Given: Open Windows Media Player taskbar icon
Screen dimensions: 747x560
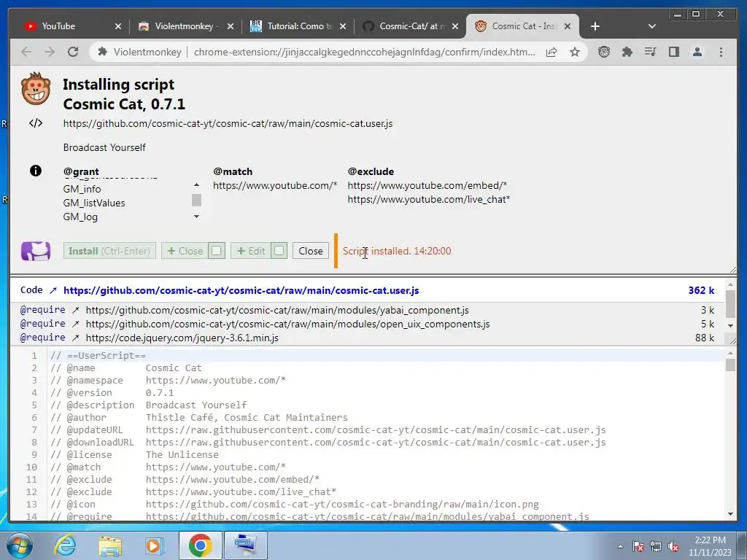Looking at the screenshot, I should click(155, 545).
